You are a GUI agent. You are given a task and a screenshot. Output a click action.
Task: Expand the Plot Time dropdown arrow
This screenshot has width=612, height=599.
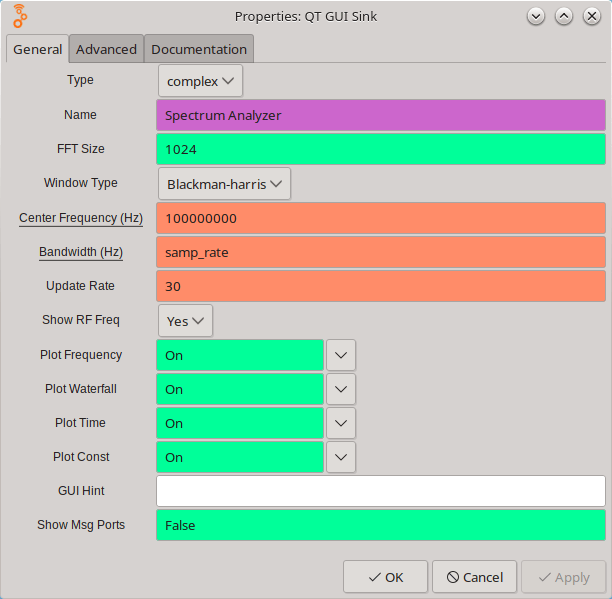tap(341, 423)
